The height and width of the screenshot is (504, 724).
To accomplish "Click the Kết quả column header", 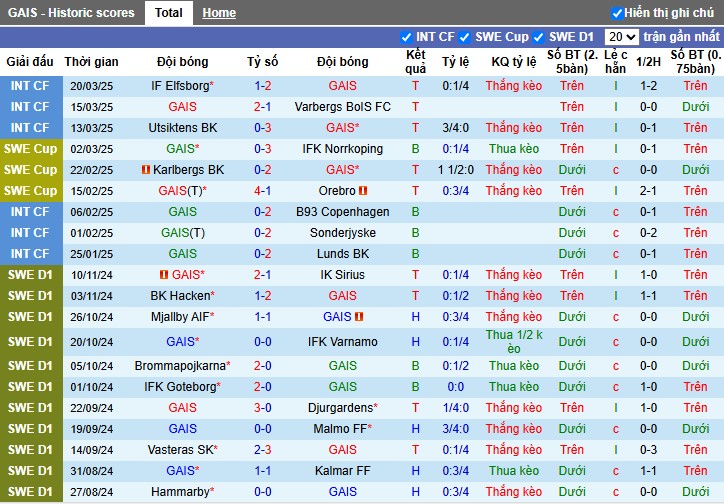I will tap(416, 61).
